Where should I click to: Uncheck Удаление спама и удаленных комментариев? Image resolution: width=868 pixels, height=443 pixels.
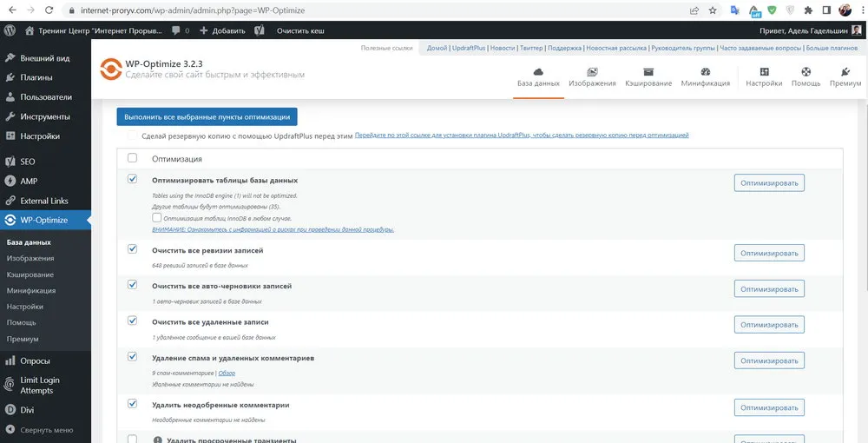(x=132, y=357)
